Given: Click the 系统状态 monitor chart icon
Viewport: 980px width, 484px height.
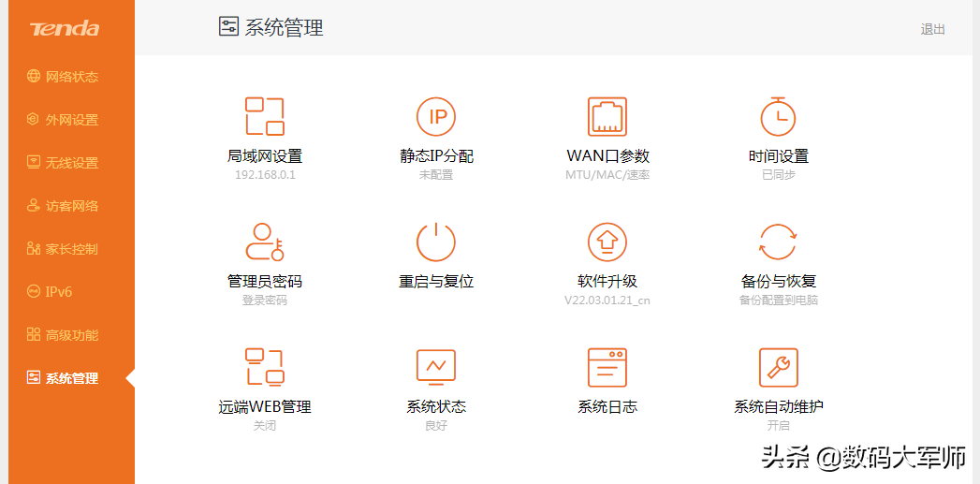Looking at the screenshot, I should tap(435, 367).
